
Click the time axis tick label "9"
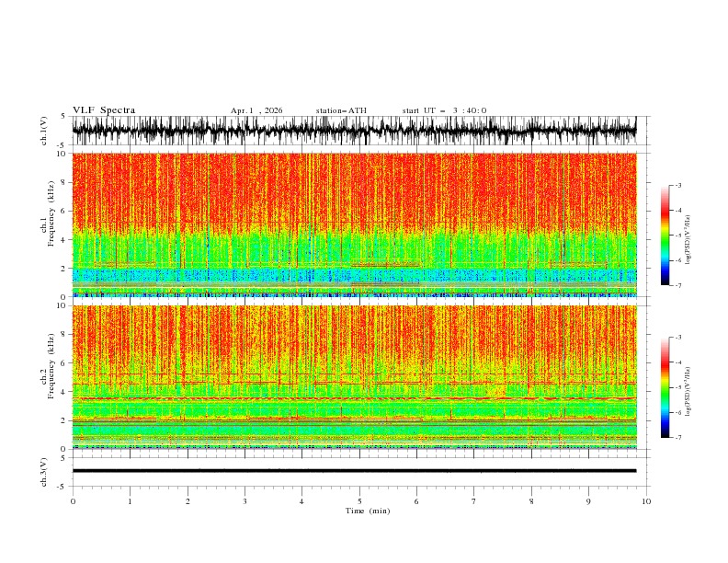coord(588,501)
